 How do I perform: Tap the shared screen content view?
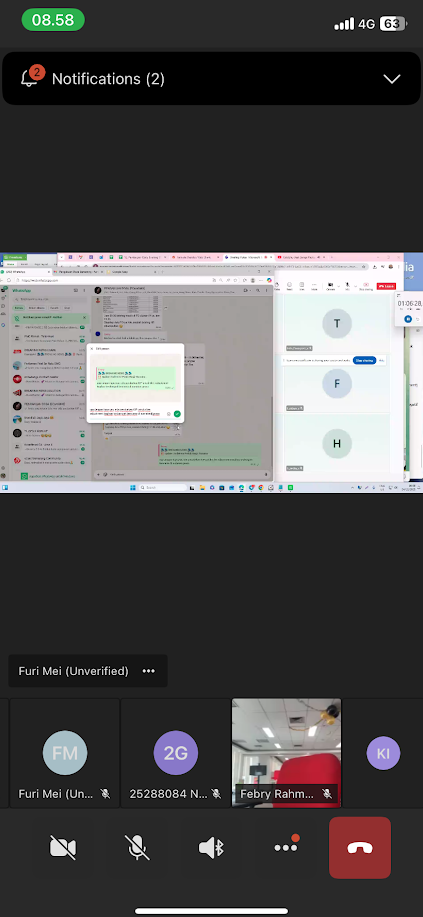coord(211,373)
